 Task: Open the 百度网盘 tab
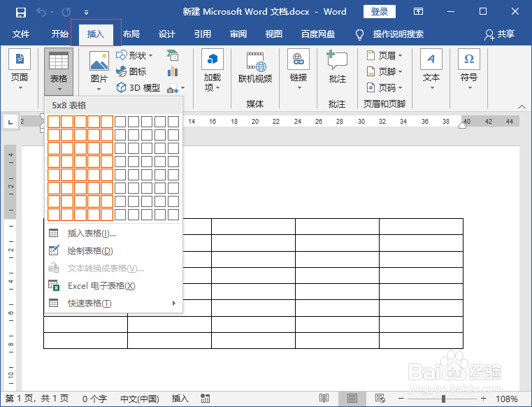318,34
